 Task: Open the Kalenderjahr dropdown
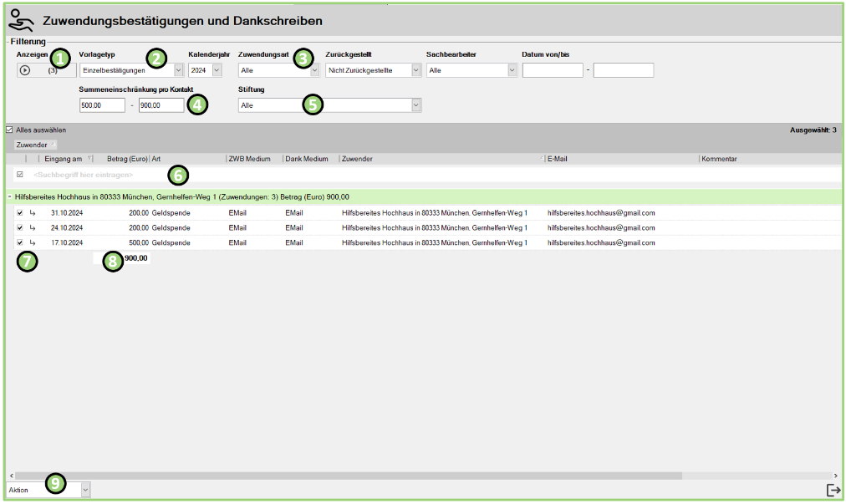217,71
